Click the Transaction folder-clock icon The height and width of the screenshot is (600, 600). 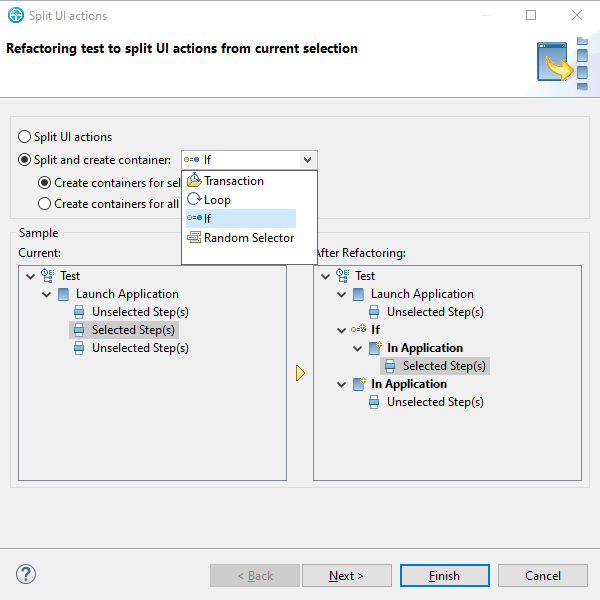pyautogui.click(x=194, y=180)
